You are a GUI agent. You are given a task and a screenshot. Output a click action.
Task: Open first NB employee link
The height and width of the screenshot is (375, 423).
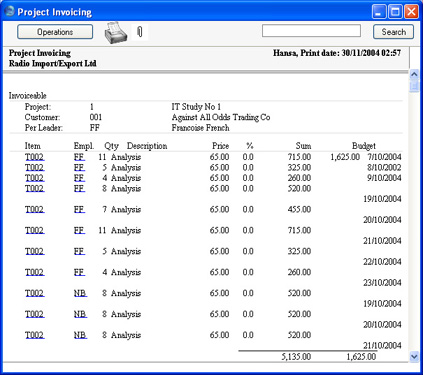pos(80,293)
